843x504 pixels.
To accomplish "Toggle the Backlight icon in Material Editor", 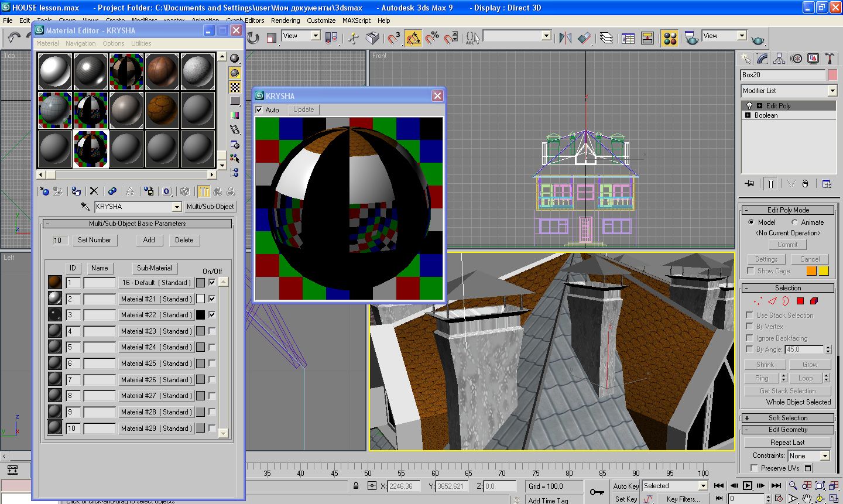I will tap(235, 73).
